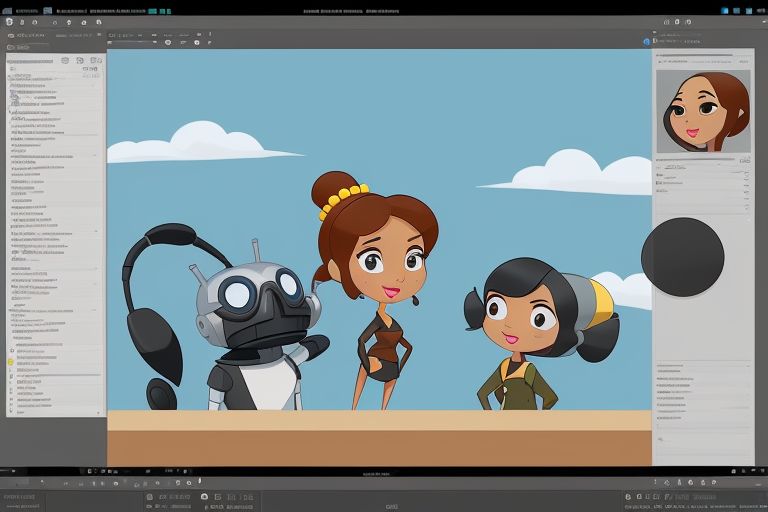Viewport: 768px width, 512px height.
Task: Adjust the slider above the canvas
Action: pos(132,43)
